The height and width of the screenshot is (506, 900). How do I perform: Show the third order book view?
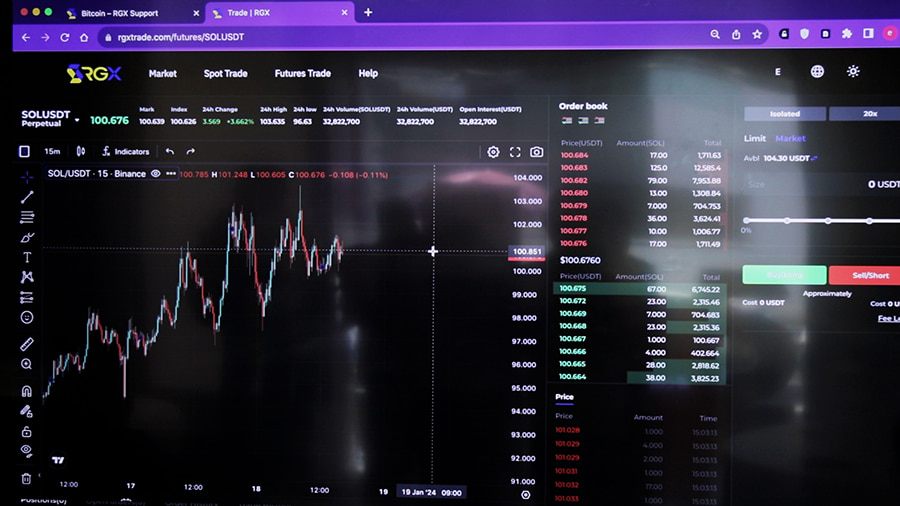pos(599,120)
